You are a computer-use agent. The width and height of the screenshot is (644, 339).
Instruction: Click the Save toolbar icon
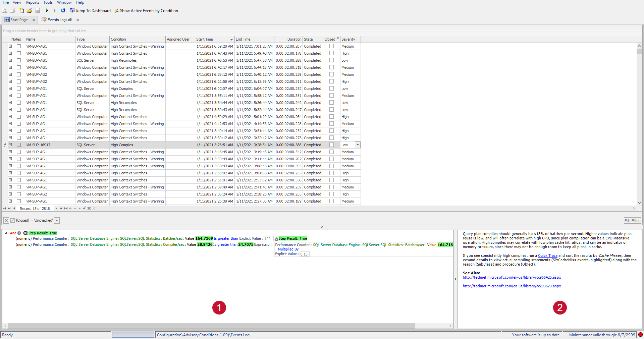coord(37,10)
